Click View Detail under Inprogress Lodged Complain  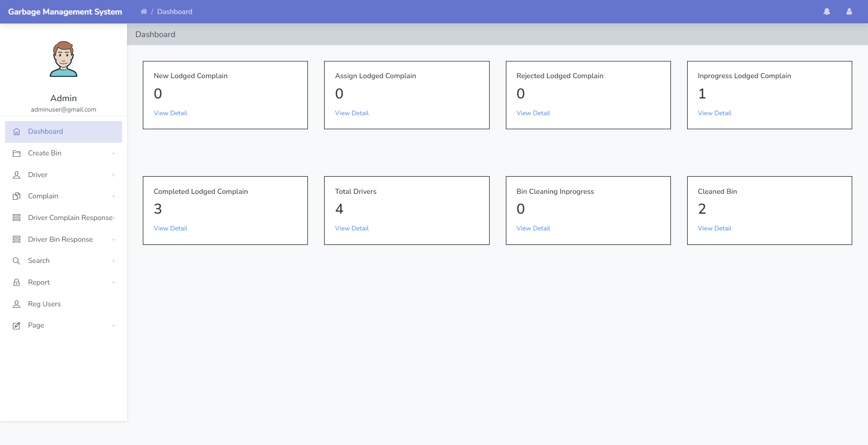pyautogui.click(x=714, y=113)
